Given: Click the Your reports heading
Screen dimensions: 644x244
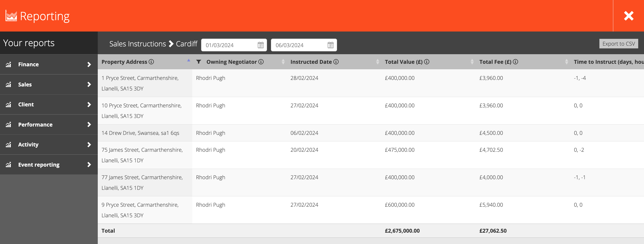Looking at the screenshot, I should point(29,43).
